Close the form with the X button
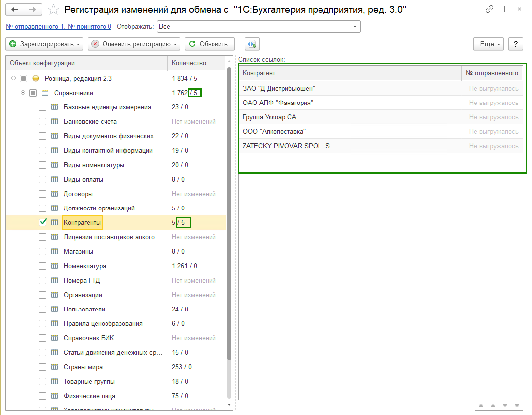This screenshot has width=532, height=415. click(x=519, y=9)
